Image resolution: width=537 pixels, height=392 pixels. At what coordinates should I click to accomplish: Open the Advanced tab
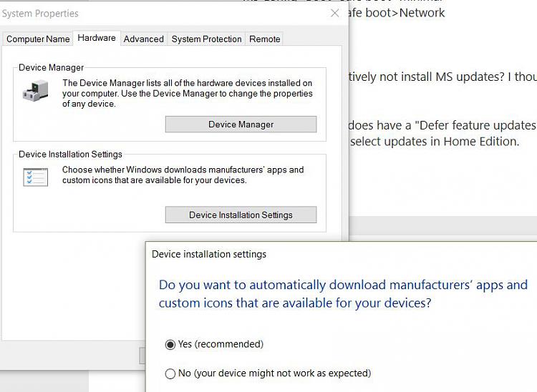(x=143, y=39)
